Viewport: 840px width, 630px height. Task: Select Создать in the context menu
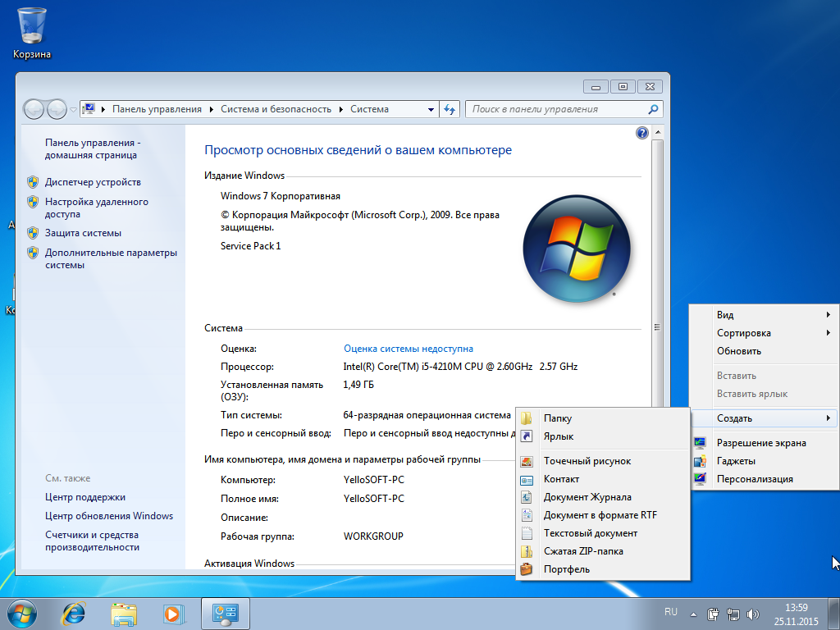click(x=765, y=418)
